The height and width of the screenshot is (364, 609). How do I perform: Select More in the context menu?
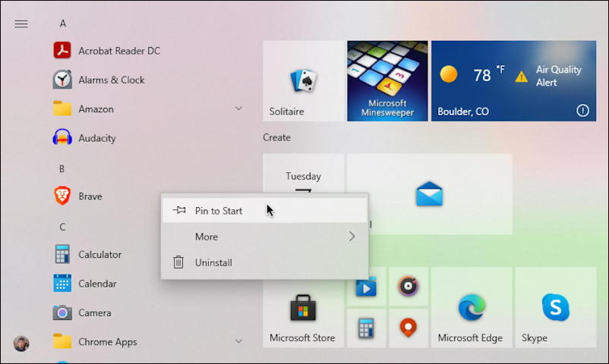coord(264,237)
